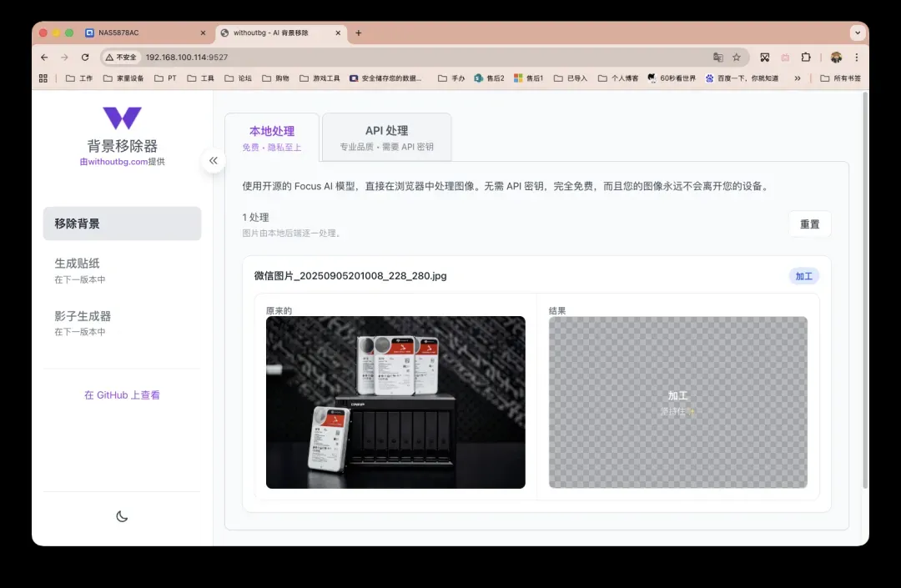The image size is (901, 588).
Task: Go back using the browser back arrow
Action: pos(44,58)
